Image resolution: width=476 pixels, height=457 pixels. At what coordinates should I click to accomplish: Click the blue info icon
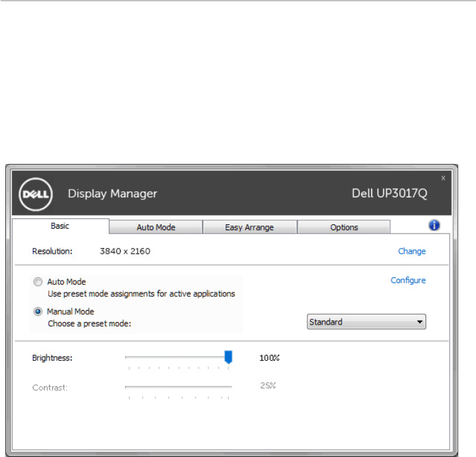point(434,226)
